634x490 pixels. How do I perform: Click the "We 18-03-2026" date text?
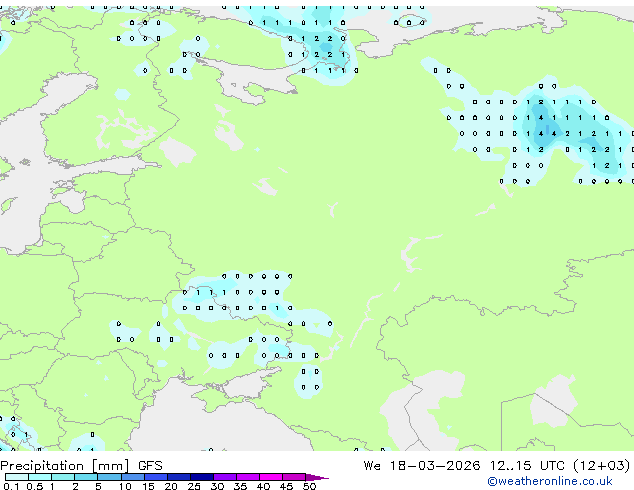click(422, 466)
